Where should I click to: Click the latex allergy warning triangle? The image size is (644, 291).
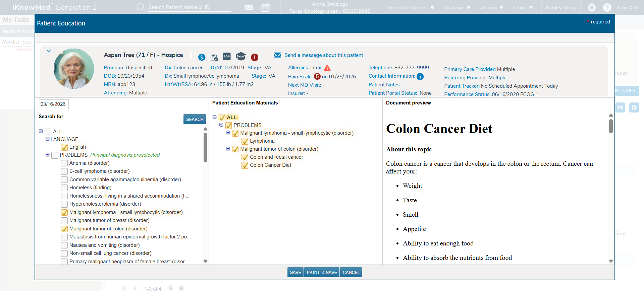pos(327,68)
